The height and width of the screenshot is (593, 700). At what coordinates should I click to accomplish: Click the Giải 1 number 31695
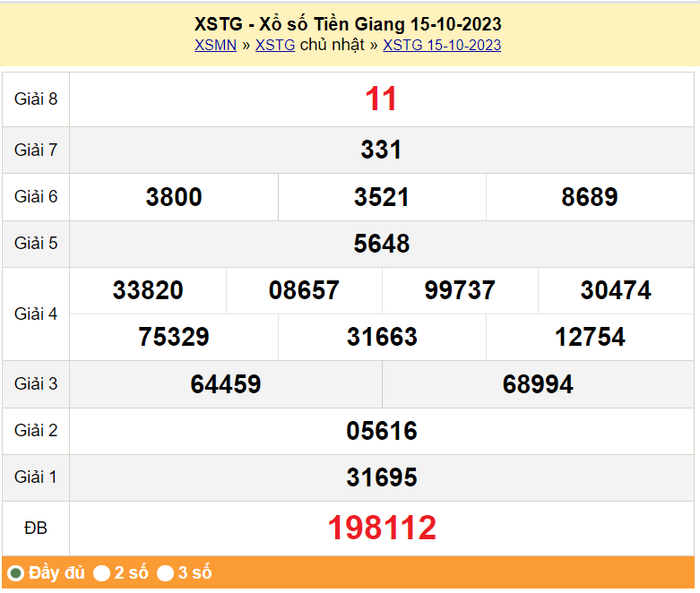[382, 477]
